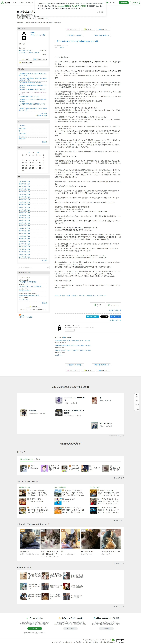Return to top with 上に戻る arrow
The image size is (141, 644).
pyautogui.click(x=137, y=409)
